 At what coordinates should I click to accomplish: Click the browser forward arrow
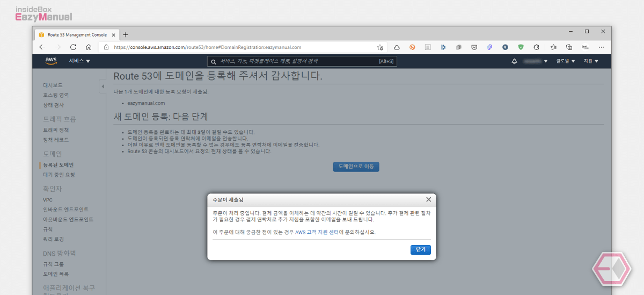coord(57,47)
